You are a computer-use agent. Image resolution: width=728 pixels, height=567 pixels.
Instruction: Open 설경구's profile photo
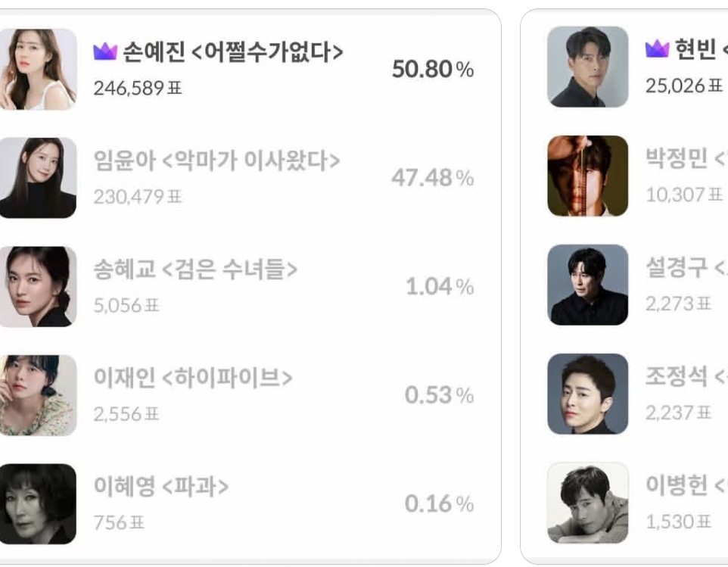[x=586, y=285]
